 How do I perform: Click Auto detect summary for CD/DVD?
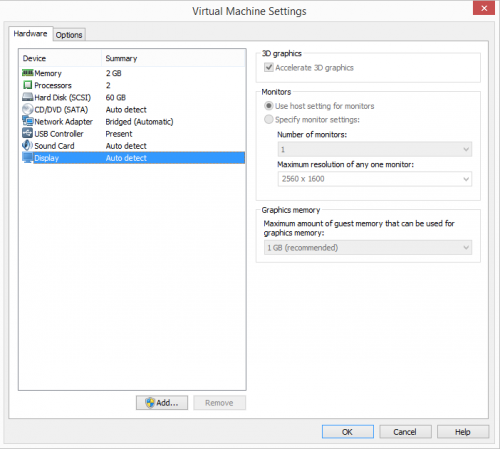(126, 110)
